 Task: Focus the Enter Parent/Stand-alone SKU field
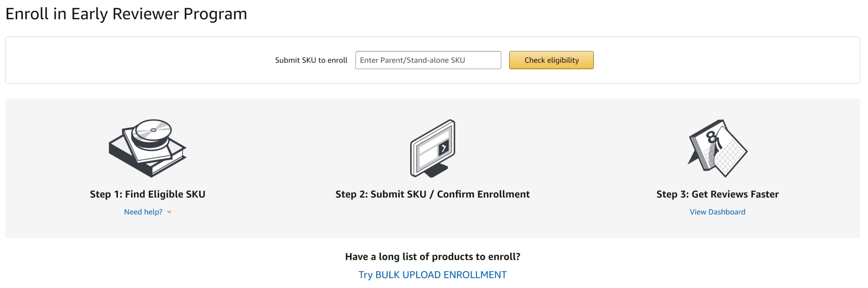428,60
